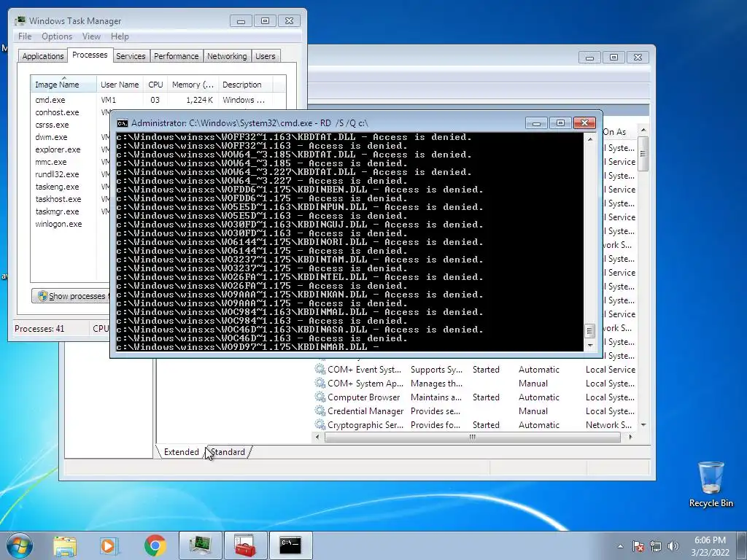
Task: Select the Computer Browser service row
Action: (x=475, y=397)
